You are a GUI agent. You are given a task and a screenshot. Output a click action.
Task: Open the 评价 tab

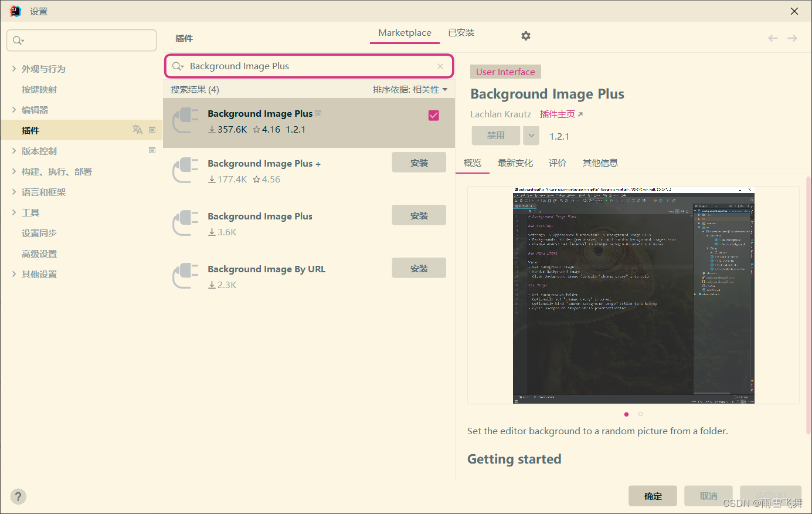point(558,163)
